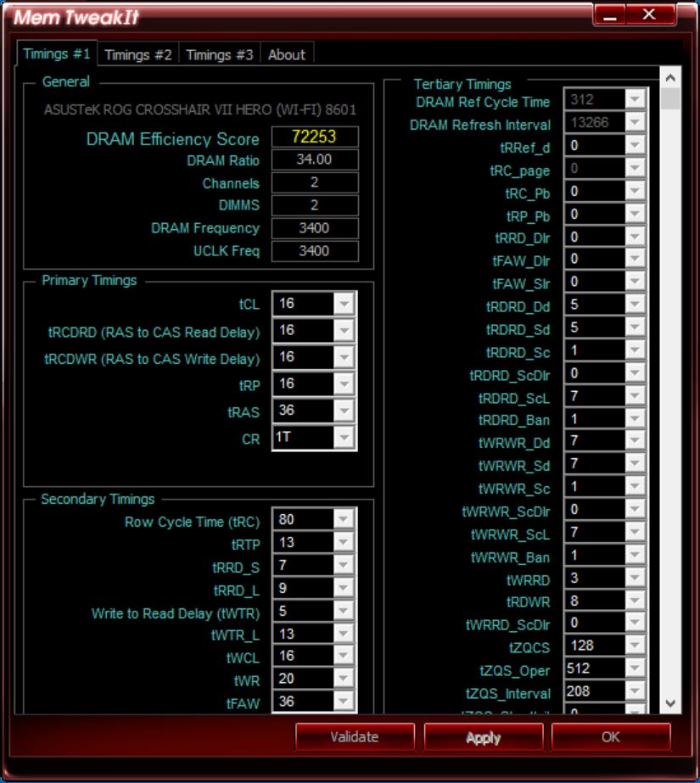Expand the tRP dropdown arrow
This screenshot has width=700, height=783.
[344, 383]
